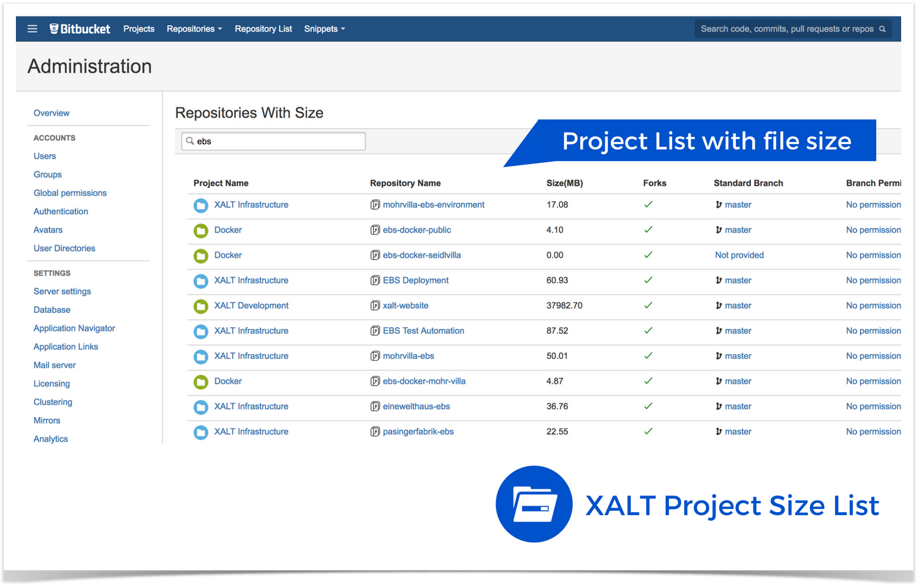The image size is (922, 588).
Task: Open Authentication settings
Action: click(61, 211)
